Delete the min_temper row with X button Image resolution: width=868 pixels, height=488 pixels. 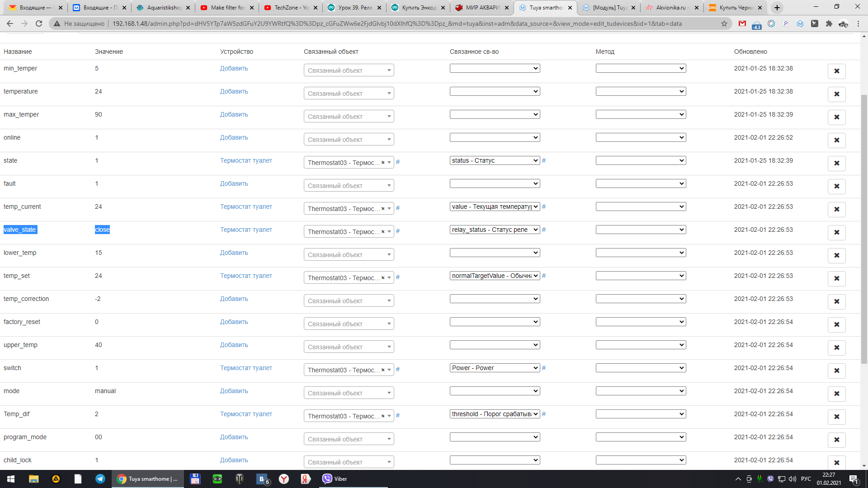pyautogui.click(x=836, y=71)
